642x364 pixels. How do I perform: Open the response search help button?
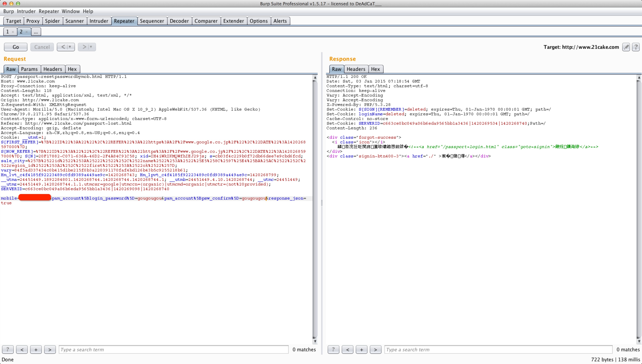coord(333,349)
